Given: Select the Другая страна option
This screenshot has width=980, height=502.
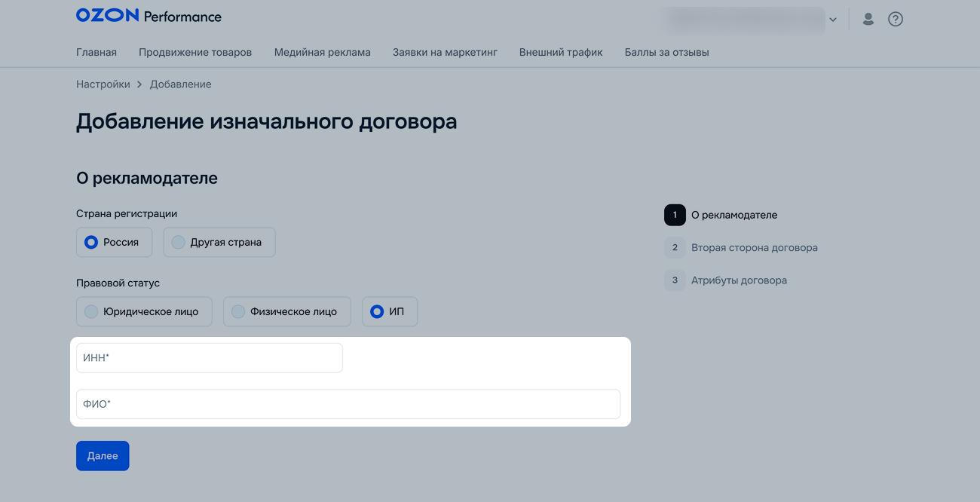Looking at the screenshot, I should coord(219,242).
